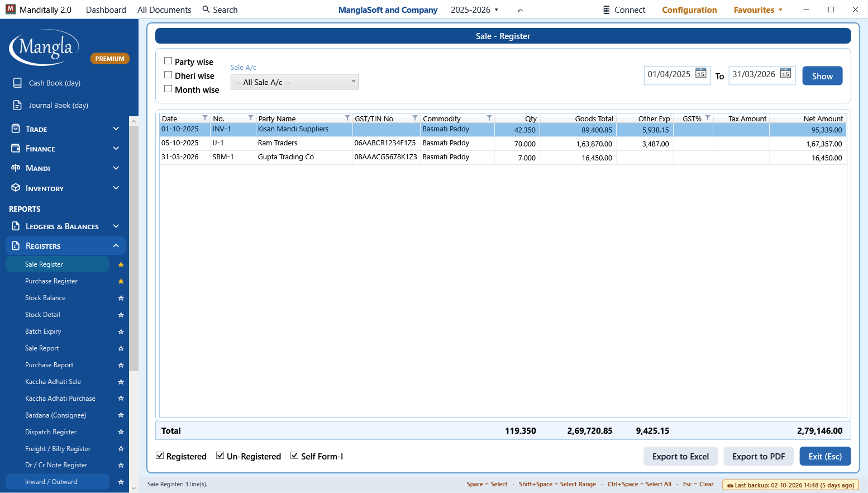
Task: Click the favourite star beside Purchase Register
Action: [121, 281]
